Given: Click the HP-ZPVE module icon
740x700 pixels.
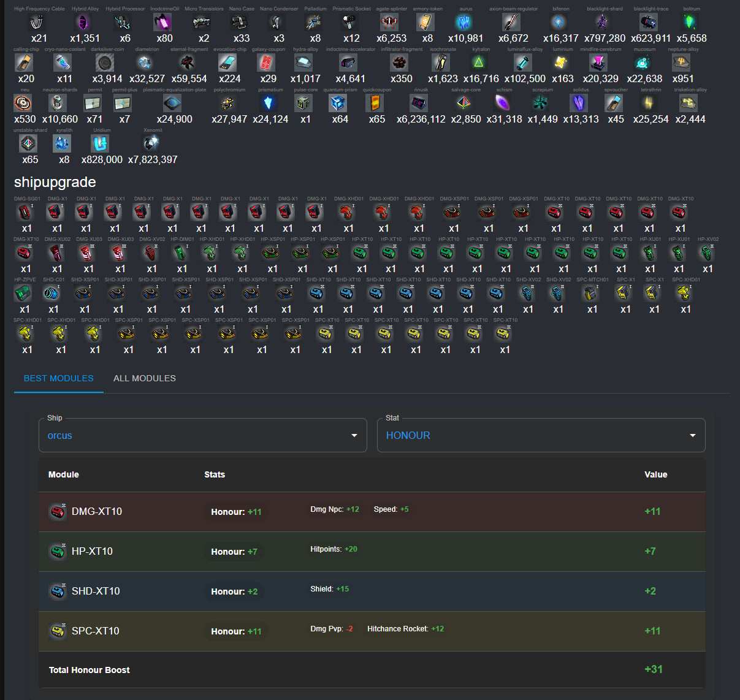Looking at the screenshot, I should (x=23, y=293).
